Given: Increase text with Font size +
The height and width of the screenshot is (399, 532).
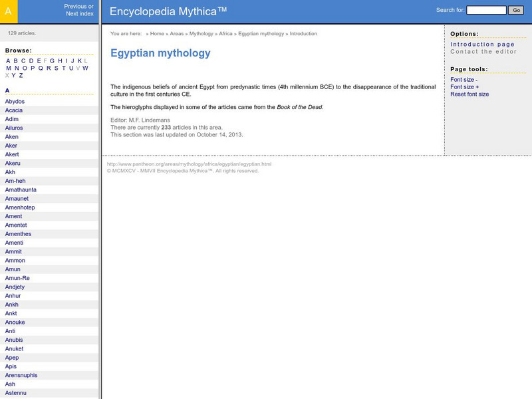Looking at the screenshot, I should [464, 87].
